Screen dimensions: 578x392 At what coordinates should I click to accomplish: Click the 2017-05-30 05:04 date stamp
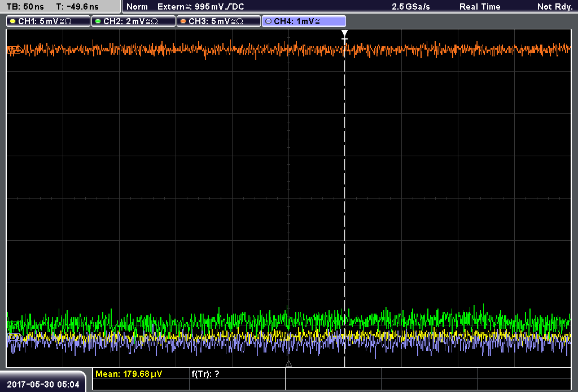(x=43, y=385)
